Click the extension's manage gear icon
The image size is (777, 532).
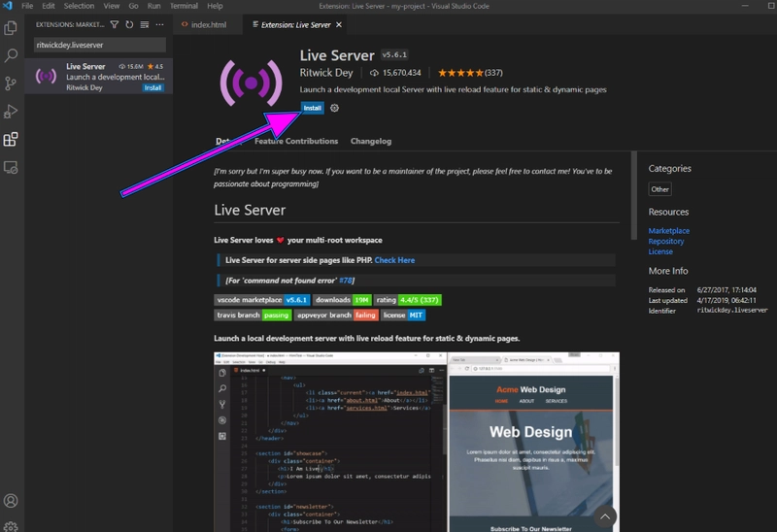coord(334,108)
